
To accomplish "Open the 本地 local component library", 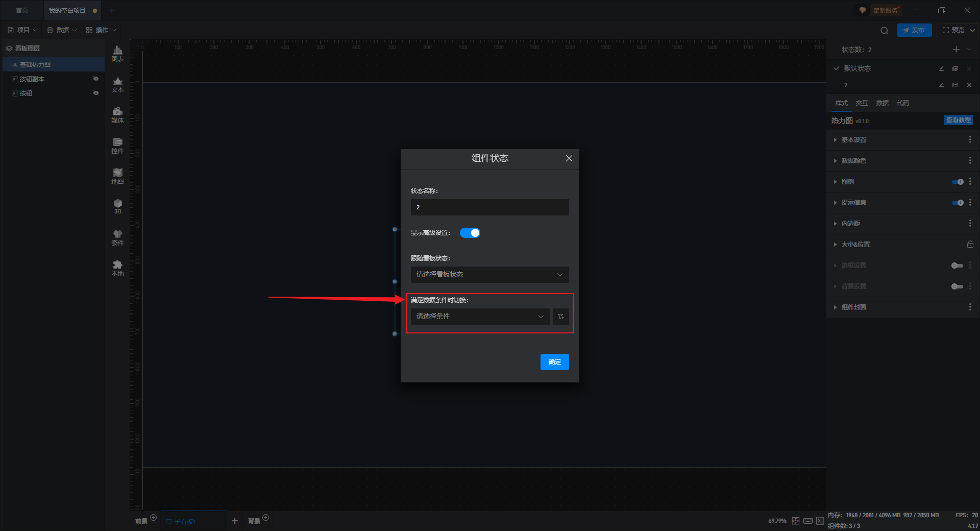I will [x=117, y=268].
